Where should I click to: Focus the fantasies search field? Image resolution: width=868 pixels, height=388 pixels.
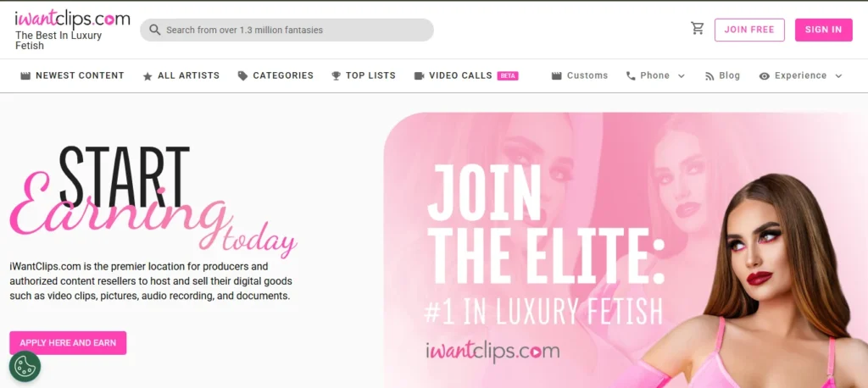click(x=287, y=30)
